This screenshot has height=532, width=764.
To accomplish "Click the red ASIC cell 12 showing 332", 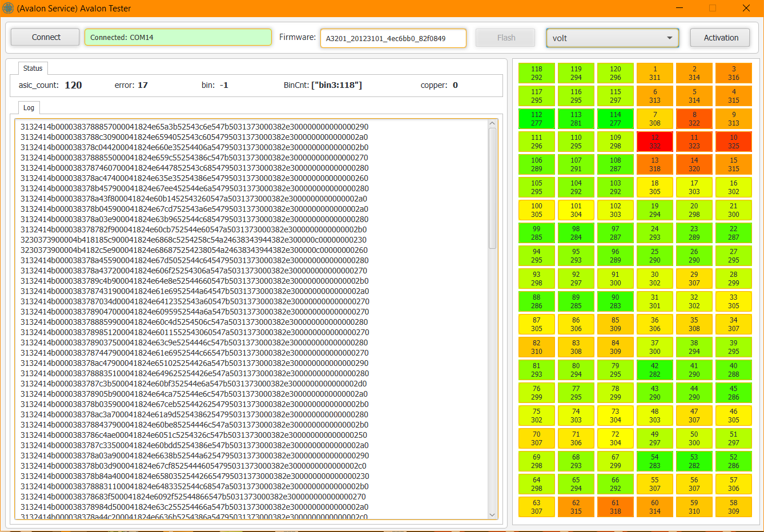I will pyautogui.click(x=655, y=142).
